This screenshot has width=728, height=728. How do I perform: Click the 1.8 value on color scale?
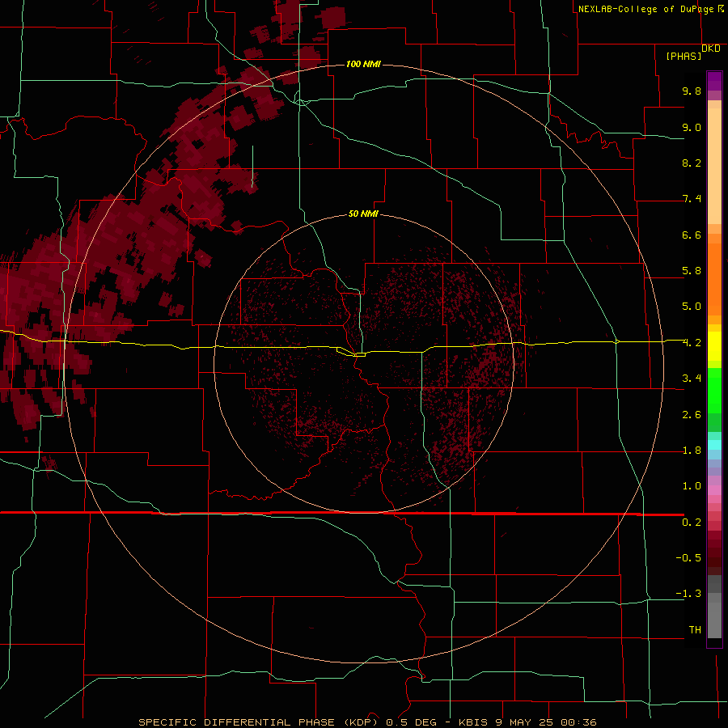(x=692, y=451)
